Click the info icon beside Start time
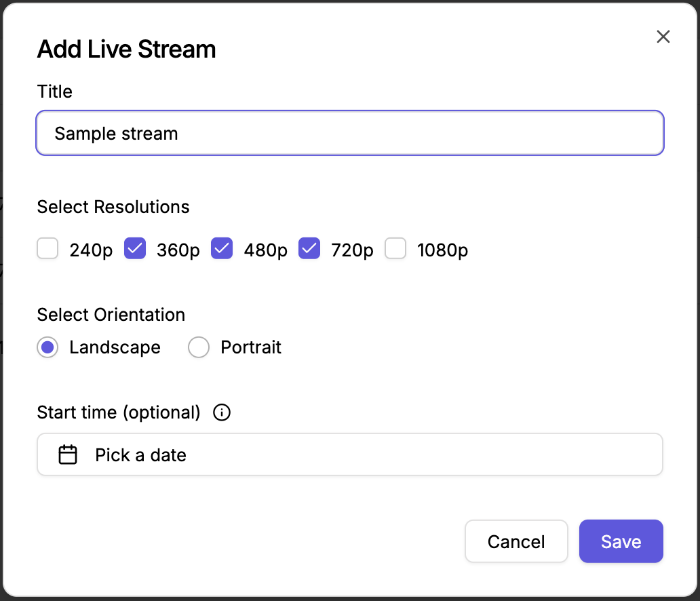This screenshot has height=601, width=700. [222, 412]
